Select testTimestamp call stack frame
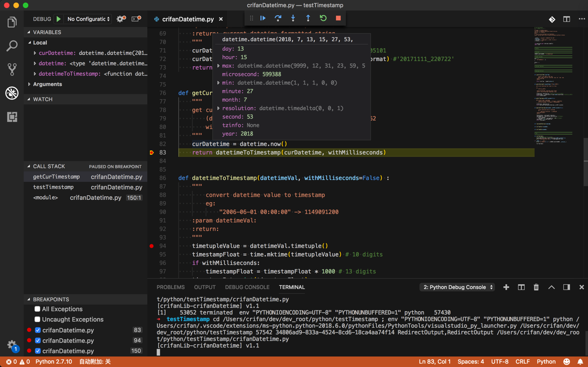Screen dimensions: 588x367 [x=85, y=187]
